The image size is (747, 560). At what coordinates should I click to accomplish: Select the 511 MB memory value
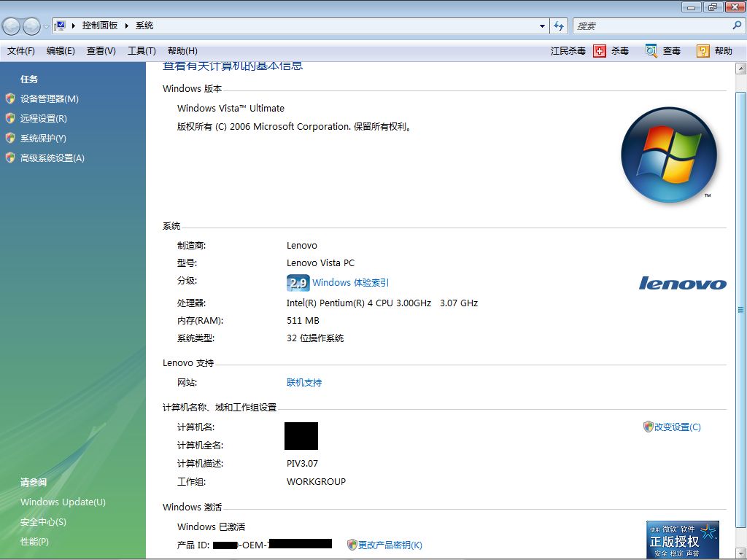(303, 321)
